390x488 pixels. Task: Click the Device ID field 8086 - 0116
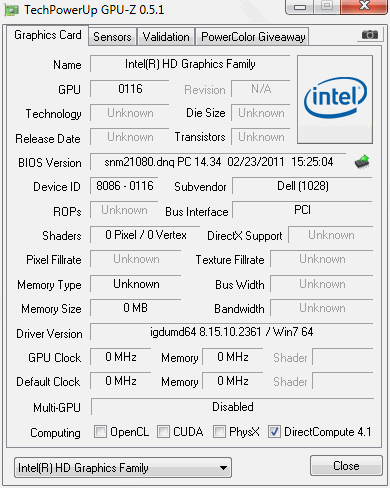tap(124, 186)
